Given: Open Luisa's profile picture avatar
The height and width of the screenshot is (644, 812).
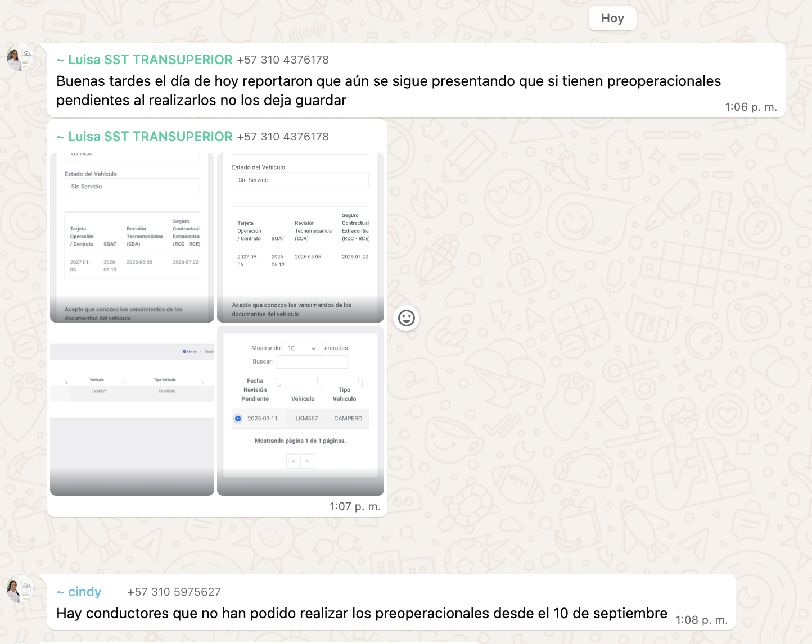Looking at the screenshot, I should tap(20, 57).
